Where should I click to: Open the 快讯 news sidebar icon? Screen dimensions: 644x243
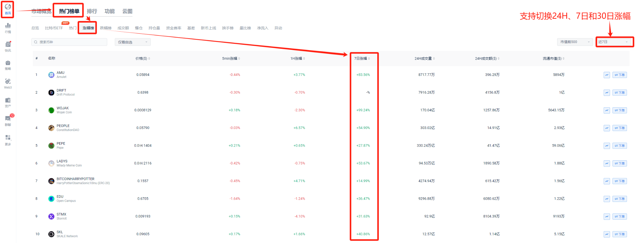pos(8,47)
